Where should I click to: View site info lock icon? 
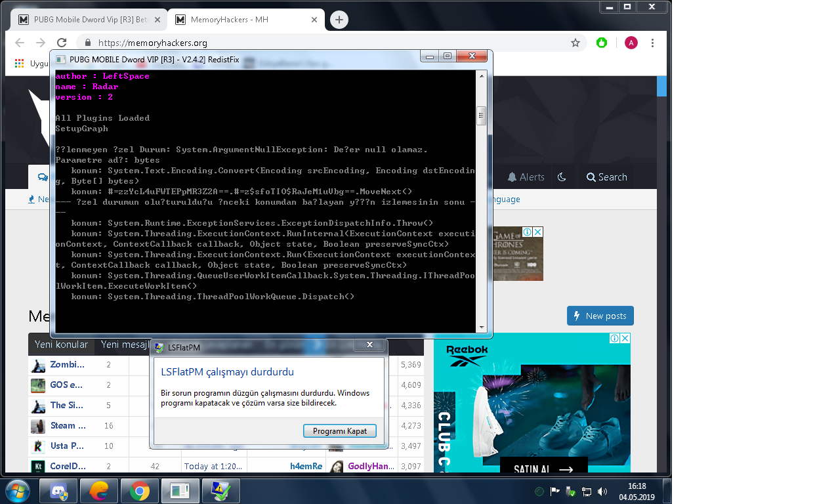click(x=88, y=43)
